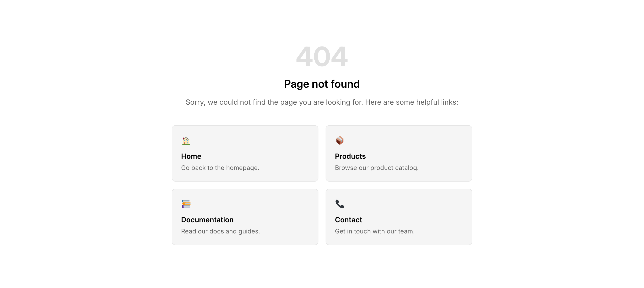Click 'Here are some helpful links:' text

[411, 102]
